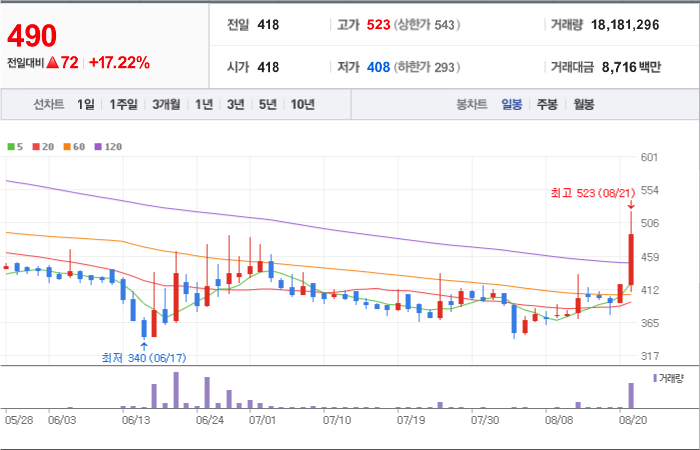
Task: Click the green 5-day moving average legend
Action: point(15,147)
